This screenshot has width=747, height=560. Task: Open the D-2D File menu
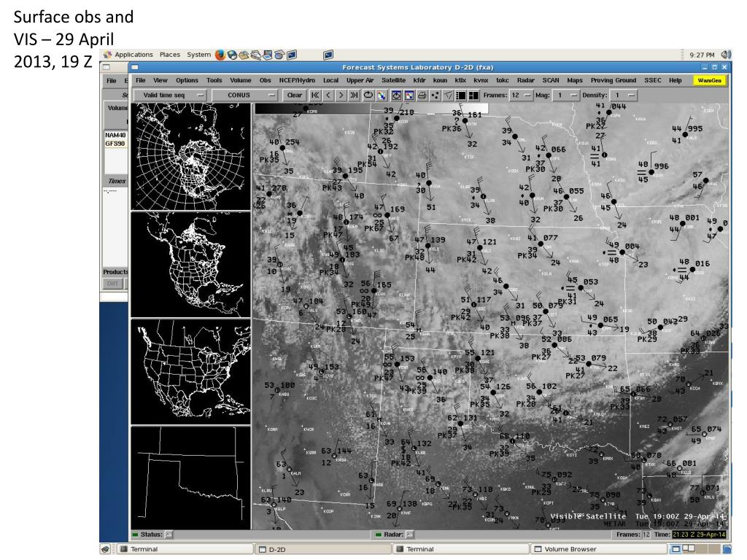pyautogui.click(x=141, y=80)
